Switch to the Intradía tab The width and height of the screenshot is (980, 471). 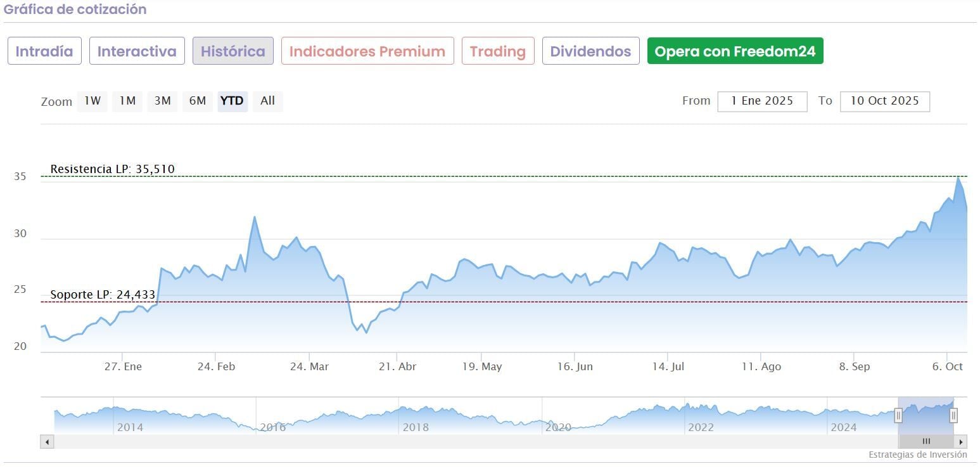tap(44, 51)
